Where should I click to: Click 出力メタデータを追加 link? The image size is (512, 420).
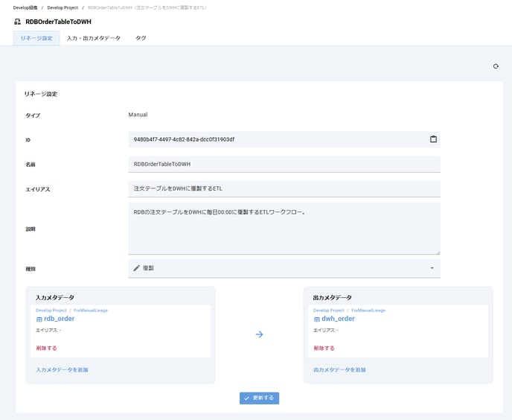coord(339,369)
